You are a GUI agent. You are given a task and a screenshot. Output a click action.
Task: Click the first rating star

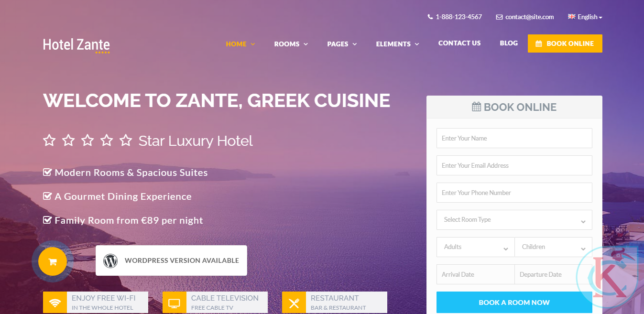click(49, 141)
